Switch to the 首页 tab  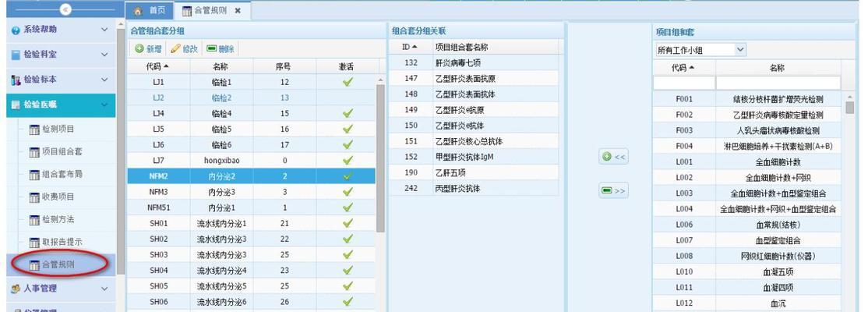tap(150, 11)
